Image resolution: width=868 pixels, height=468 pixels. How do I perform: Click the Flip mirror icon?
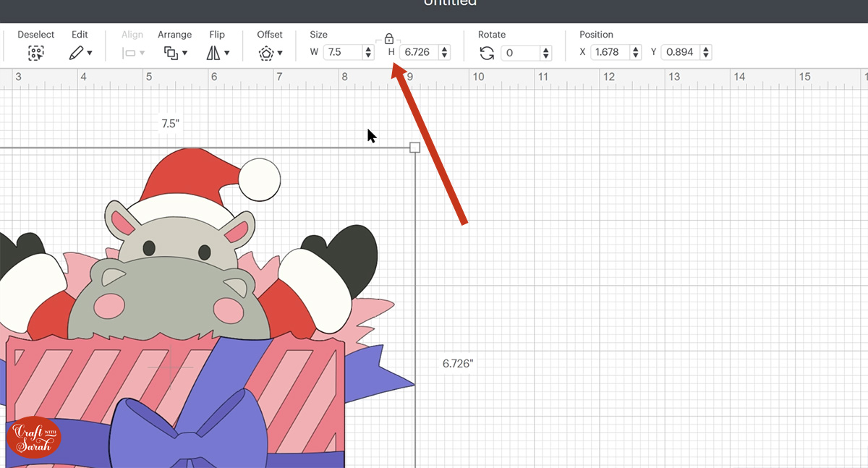213,53
